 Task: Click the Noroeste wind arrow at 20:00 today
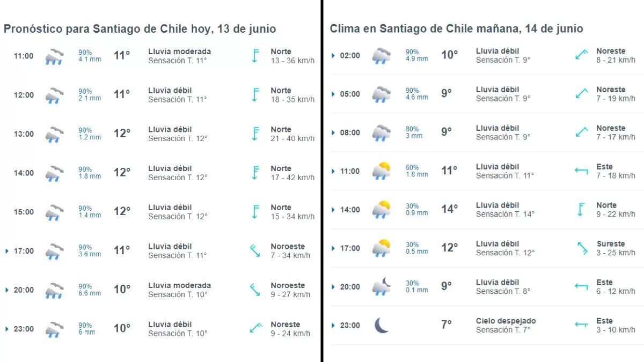[x=255, y=290]
